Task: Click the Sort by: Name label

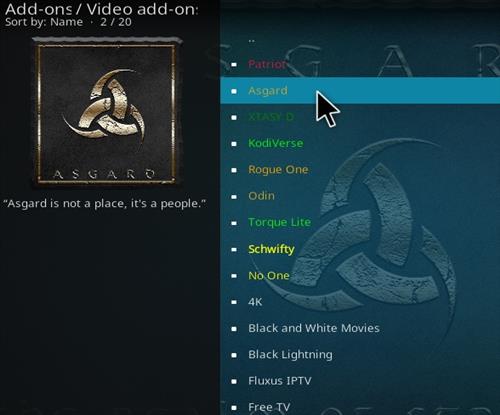Action: [44, 22]
